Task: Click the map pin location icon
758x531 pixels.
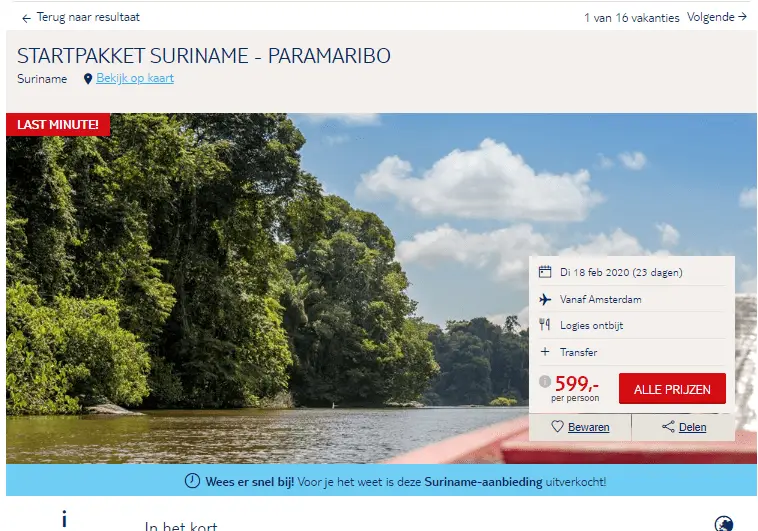Action: click(87, 79)
